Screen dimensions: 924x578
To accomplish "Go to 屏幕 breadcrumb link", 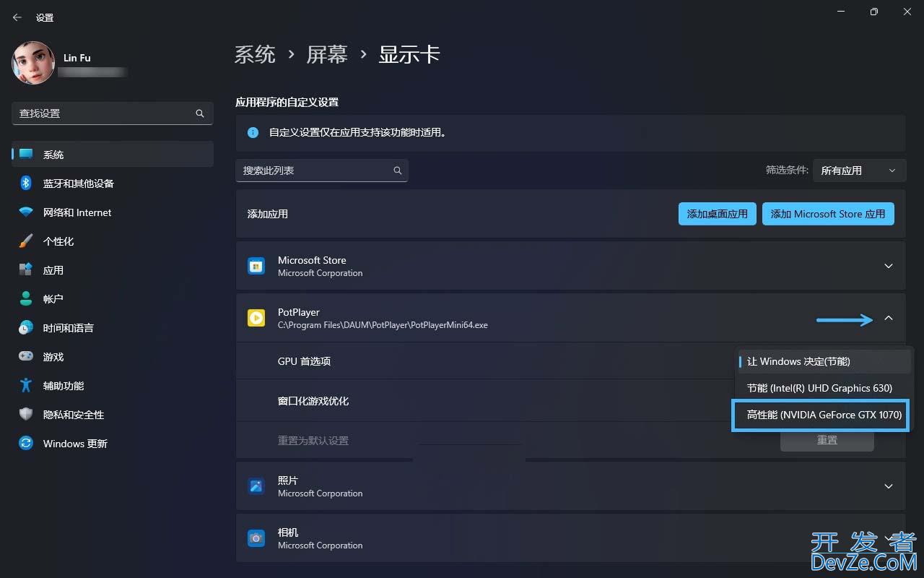I will [x=328, y=54].
